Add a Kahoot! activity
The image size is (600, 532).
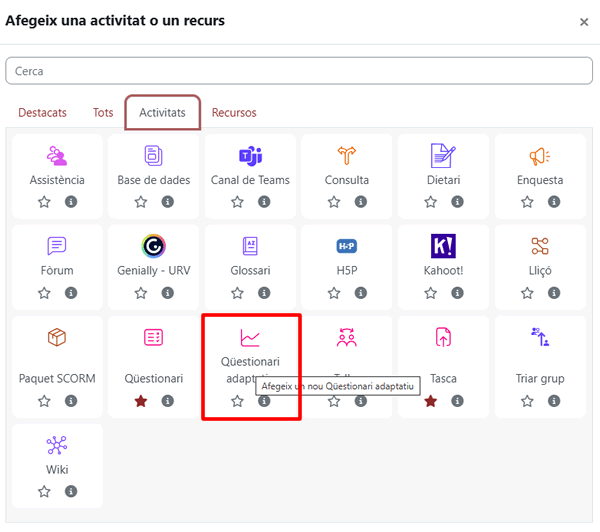[x=443, y=246]
